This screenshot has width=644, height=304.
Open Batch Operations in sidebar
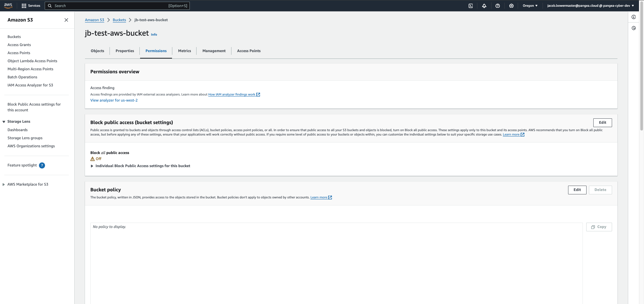point(22,77)
